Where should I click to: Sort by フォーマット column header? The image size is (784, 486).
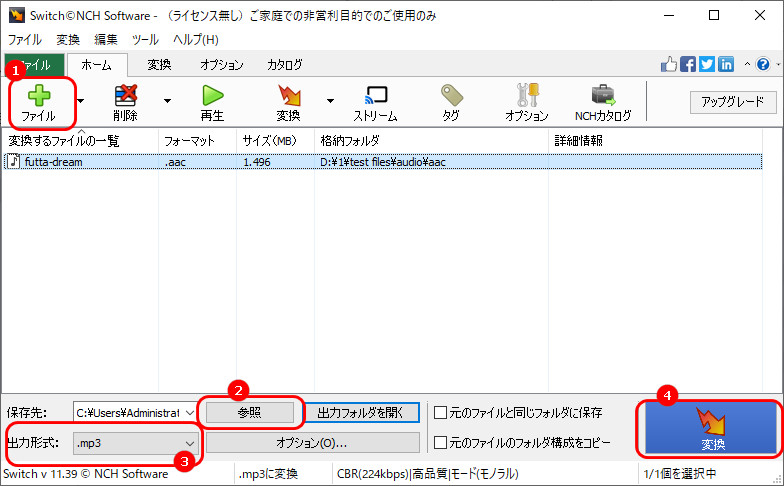[x=197, y=141]
